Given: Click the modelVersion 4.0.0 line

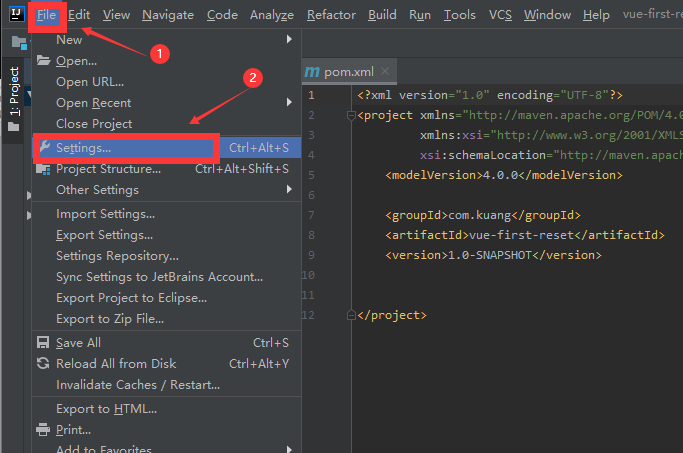Looking at the screenshot, I should [504, 175].
